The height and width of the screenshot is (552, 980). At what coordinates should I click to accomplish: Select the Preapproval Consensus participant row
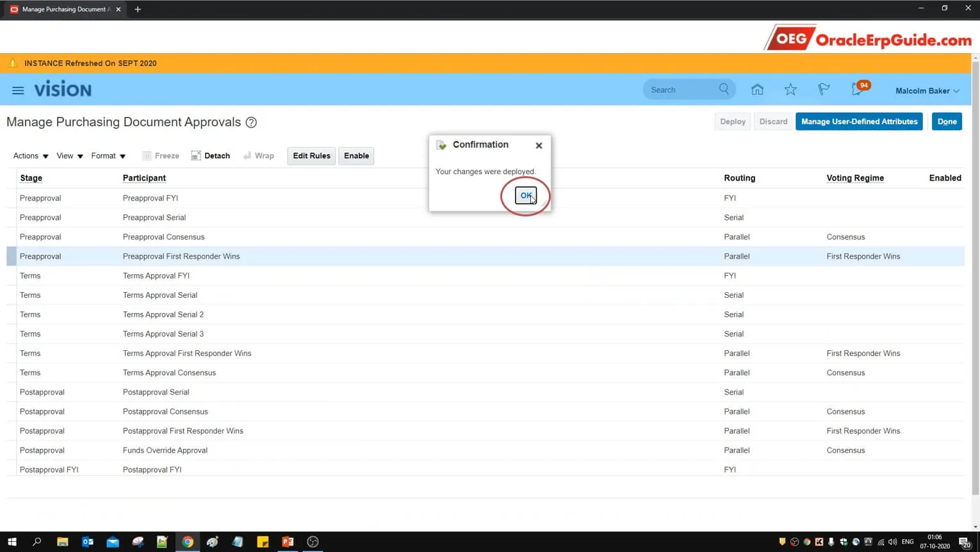click(x=486, y=237)
